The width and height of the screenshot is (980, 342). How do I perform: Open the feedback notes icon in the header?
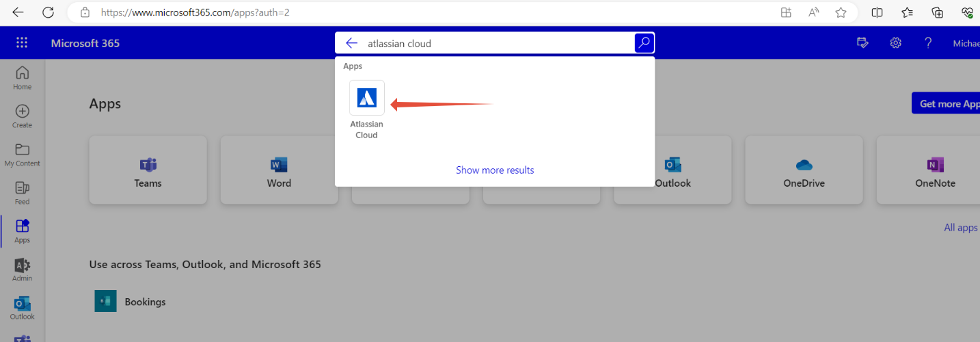(x=862, y=43)
